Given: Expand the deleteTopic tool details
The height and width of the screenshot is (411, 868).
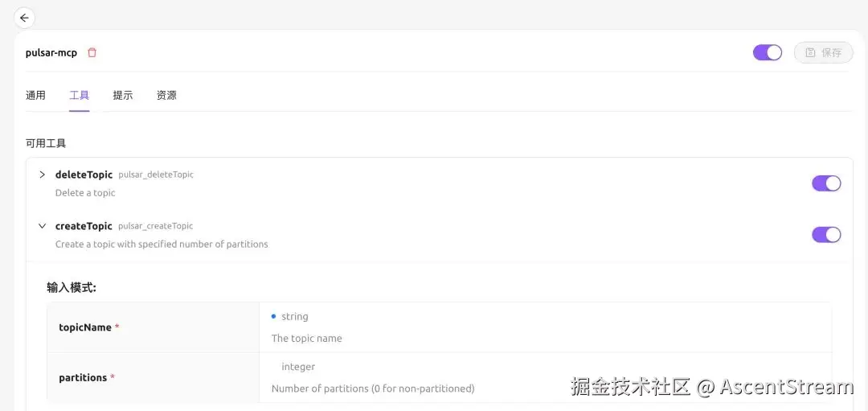Looking at the screenshot, I should pos(42,175).
